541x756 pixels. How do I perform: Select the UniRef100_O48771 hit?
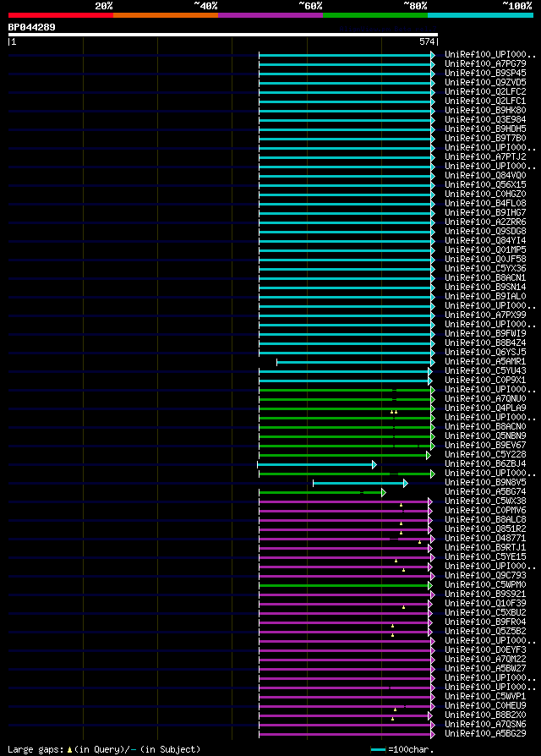(485, 539)
